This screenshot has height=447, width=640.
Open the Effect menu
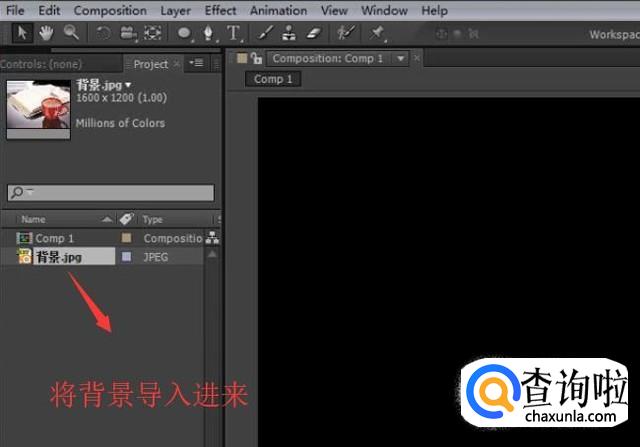point(220,10)
